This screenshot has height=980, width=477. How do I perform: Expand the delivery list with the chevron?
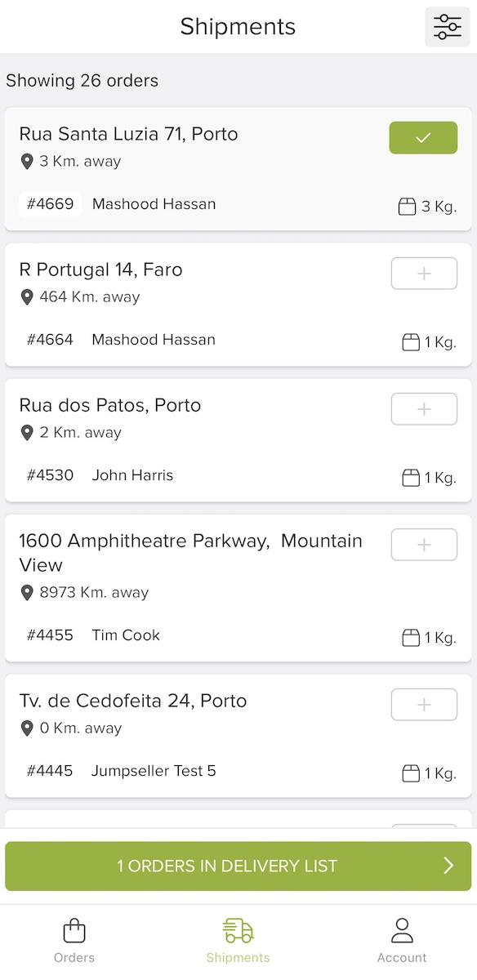(x=447, y=866)
